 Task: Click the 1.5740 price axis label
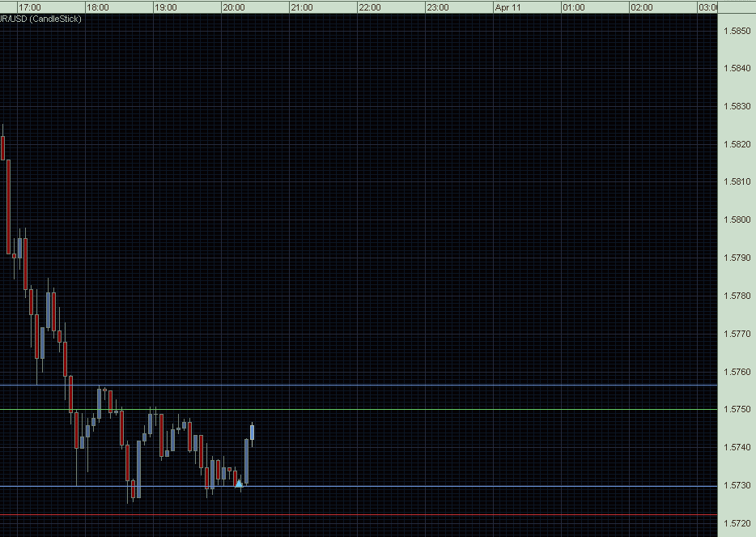(737, 447)
